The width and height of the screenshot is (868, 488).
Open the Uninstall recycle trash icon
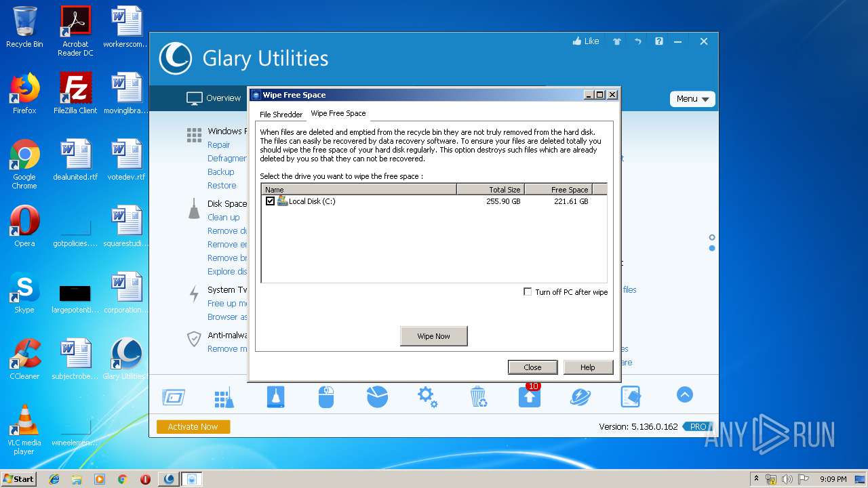coord(479,397)
